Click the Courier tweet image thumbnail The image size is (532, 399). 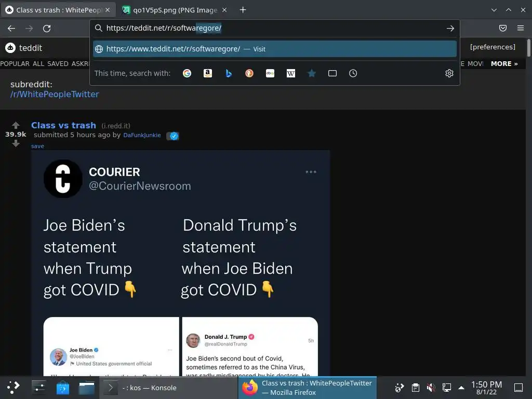click(x=180, y=263)
